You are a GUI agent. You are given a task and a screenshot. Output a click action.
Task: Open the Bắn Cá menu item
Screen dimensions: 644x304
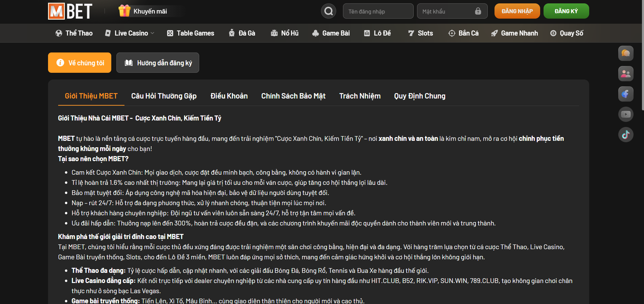click(x=463, y=33)
